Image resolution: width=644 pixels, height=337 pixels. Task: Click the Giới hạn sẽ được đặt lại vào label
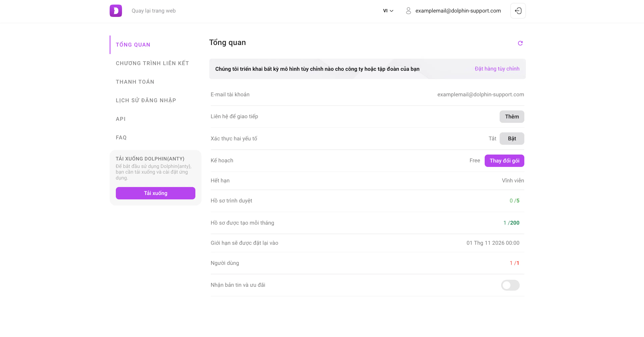tap(244, 243)
